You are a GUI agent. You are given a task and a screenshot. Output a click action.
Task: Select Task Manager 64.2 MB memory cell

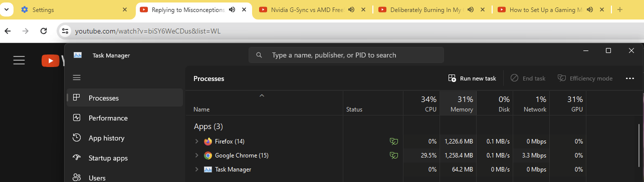point(458,169)
